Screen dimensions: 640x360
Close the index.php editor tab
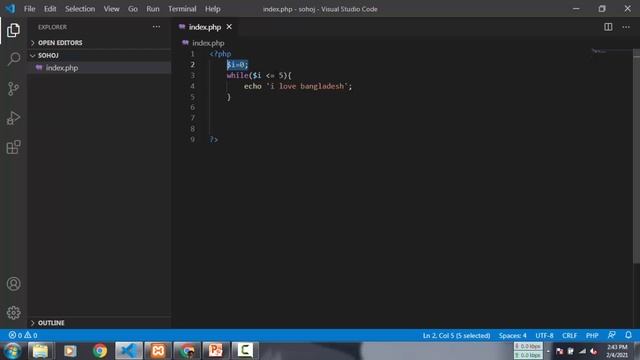coord(229,27)
